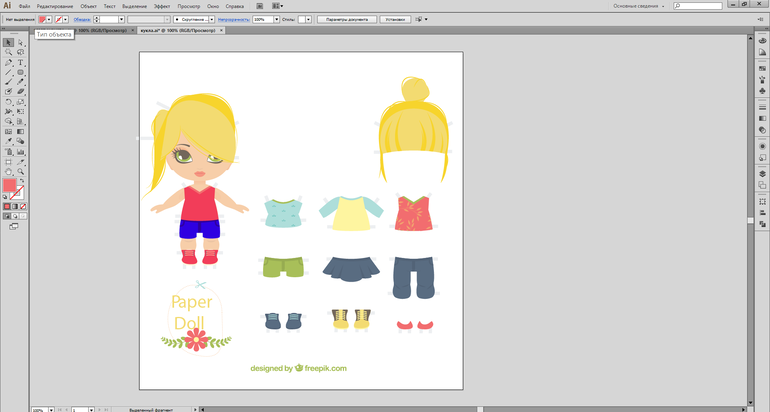Image resolution: width=770 pixels, height=412 pixels.
Task: Click the red Fill color swatch in toolbox
Action: [10, 186]
